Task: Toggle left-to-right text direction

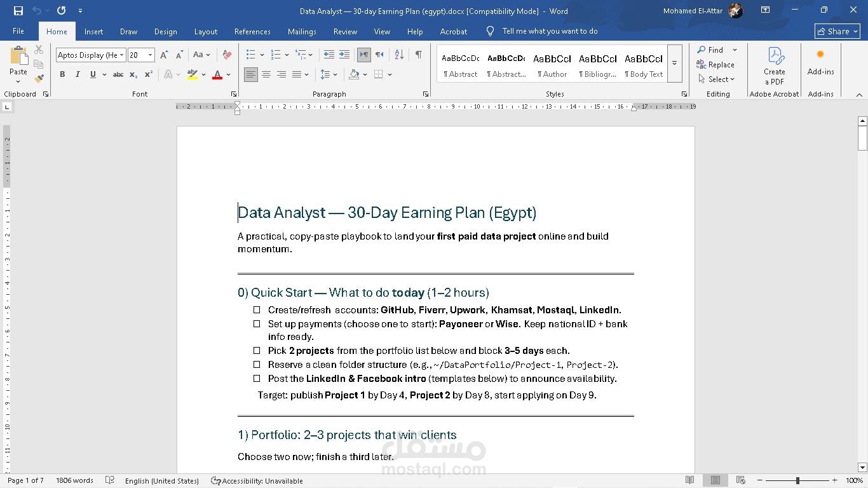Action: (364, 55)
